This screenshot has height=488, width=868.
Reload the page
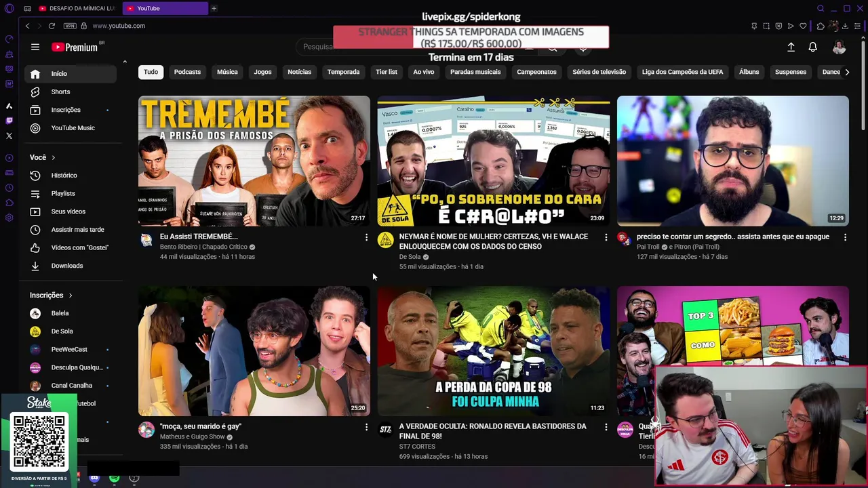[x=52, y=26]
